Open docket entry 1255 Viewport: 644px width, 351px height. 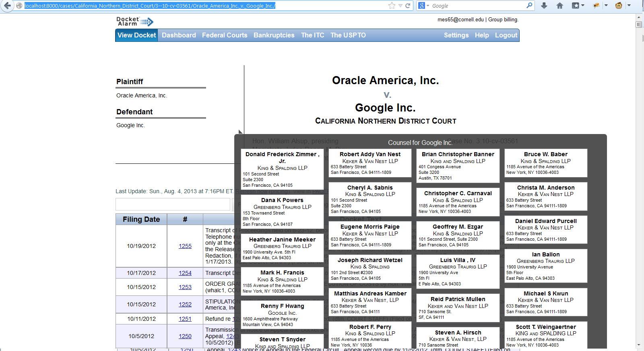(x=185, y=246)
